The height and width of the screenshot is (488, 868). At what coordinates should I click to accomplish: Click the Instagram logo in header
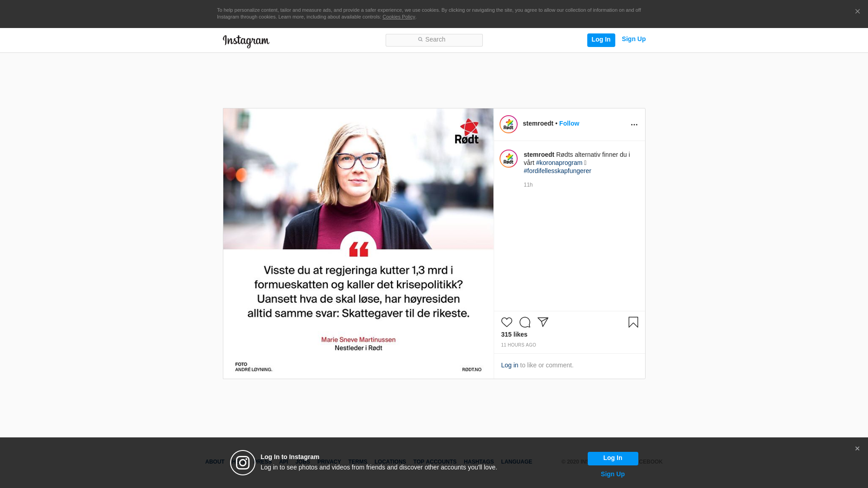coord(246,41)
